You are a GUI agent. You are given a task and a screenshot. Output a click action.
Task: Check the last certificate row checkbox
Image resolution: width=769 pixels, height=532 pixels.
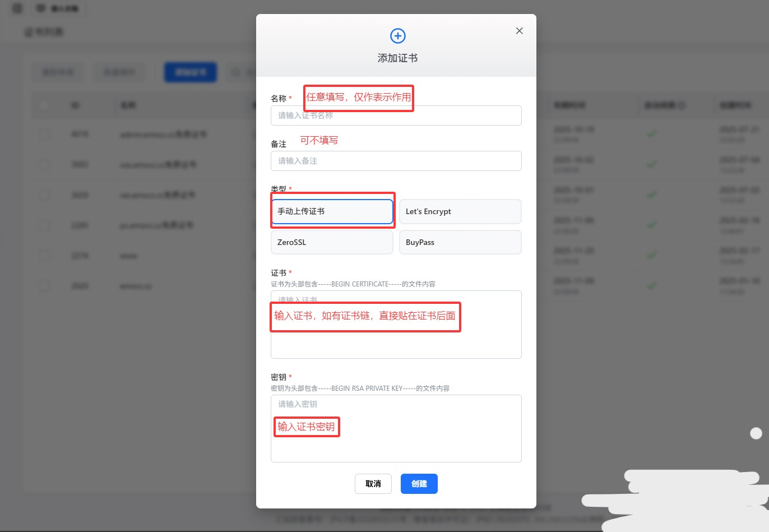click(44, 286)
